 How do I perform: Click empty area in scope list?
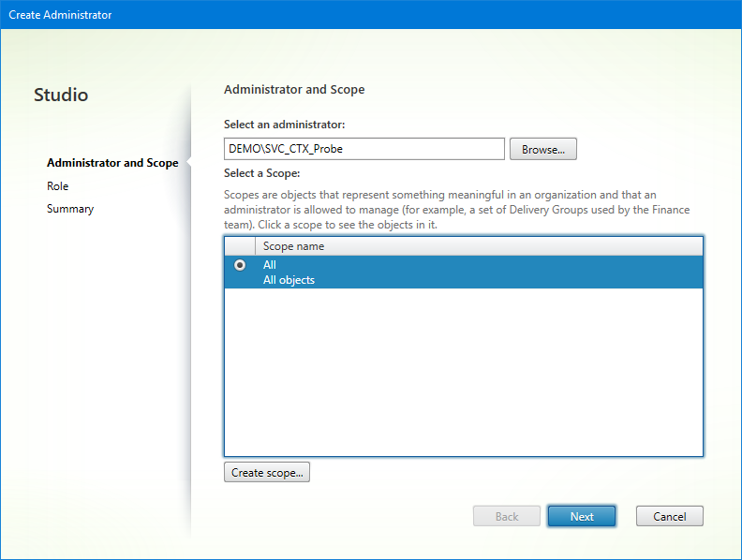coord(463,375)
